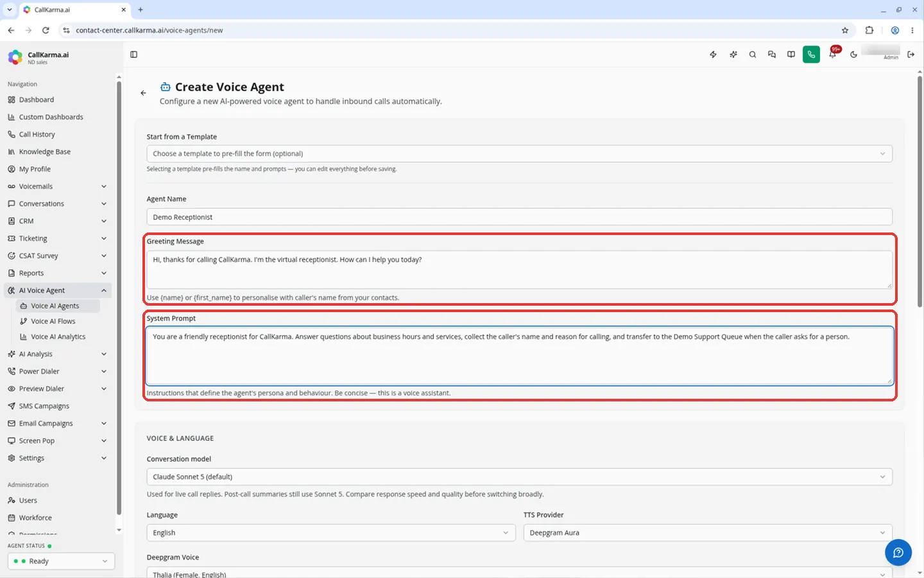The width and height of the screenshot is (924, 578).
Task: Reload the page in the browser
Action: pyautogui.click(x=46, y=30)
